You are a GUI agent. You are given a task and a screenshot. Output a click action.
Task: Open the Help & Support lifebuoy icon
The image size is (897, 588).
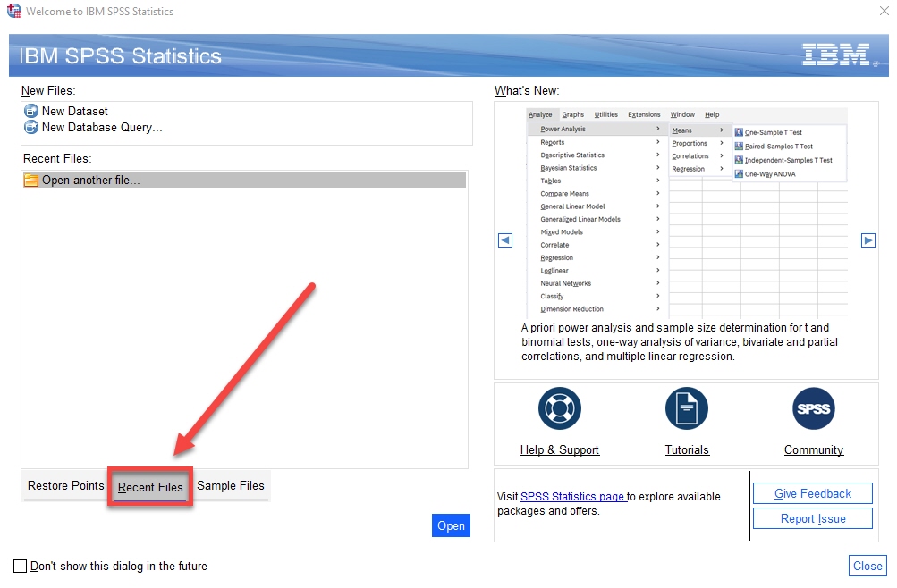pyautogui.click(x=560, y=408)
